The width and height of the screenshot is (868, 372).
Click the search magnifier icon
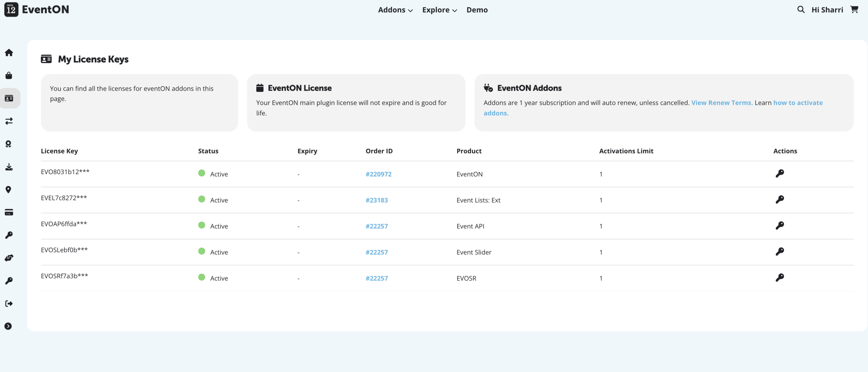point(801,10)
